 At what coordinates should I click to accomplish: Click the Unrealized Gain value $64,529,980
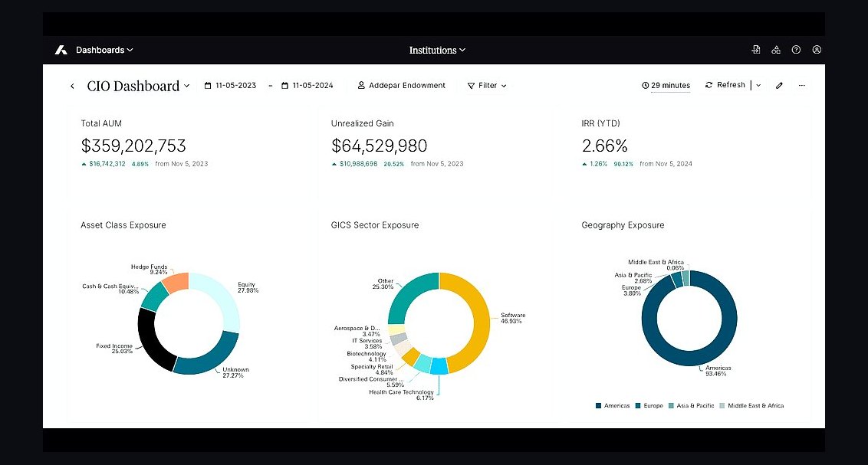(380, 146)
